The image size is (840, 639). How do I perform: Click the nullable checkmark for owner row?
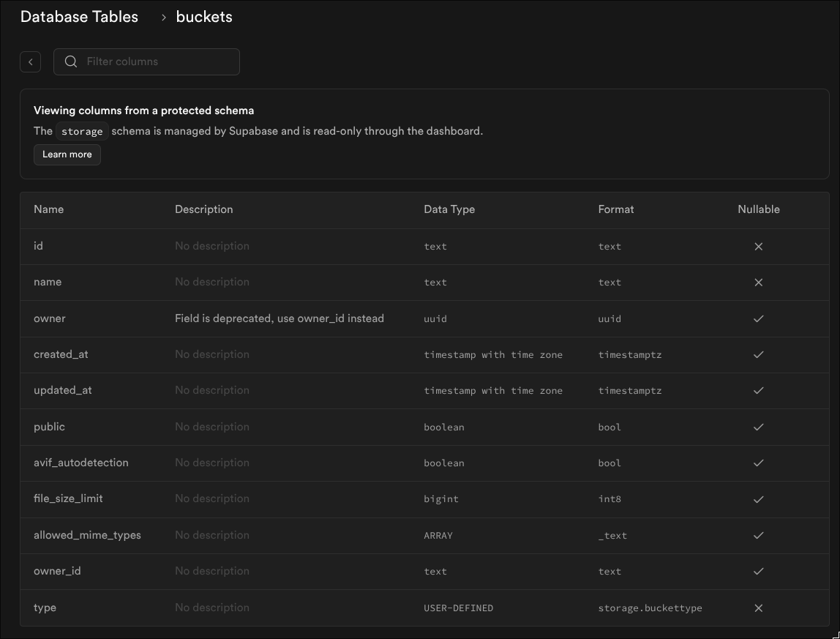tap(758, 319)
